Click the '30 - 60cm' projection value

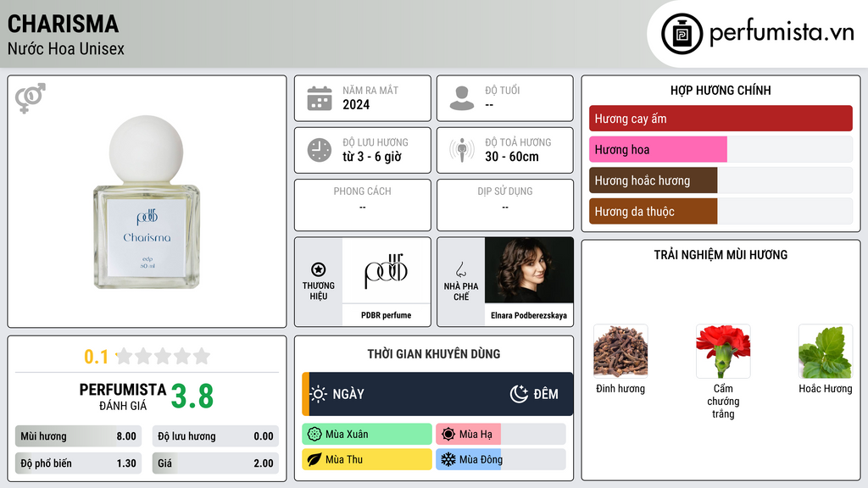pyautogui.click(x=512, y=157)
